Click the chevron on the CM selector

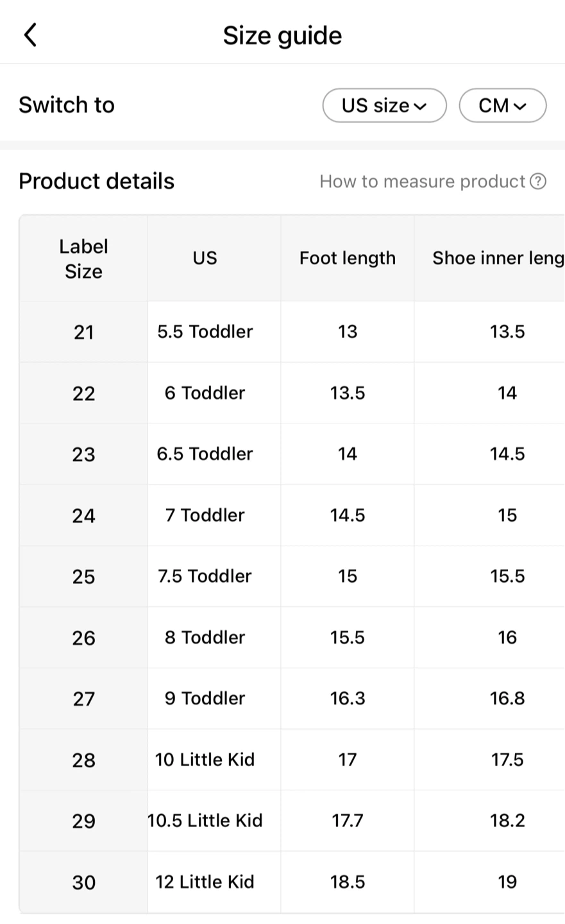pos(521,105)
